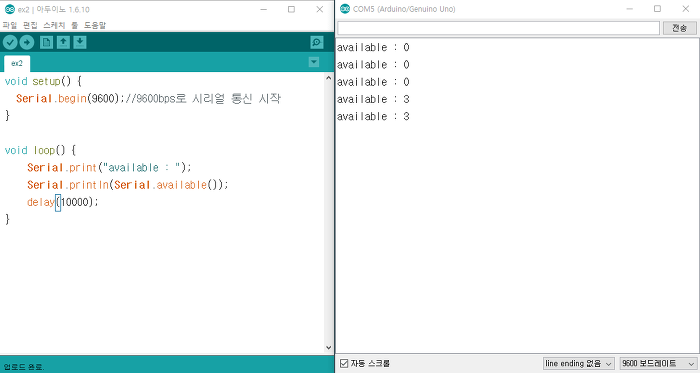Image resolution: width=700 pixels, height=373 pixels.
Task: Click the 'void setup() {' code line
Action: pos(43,81)
